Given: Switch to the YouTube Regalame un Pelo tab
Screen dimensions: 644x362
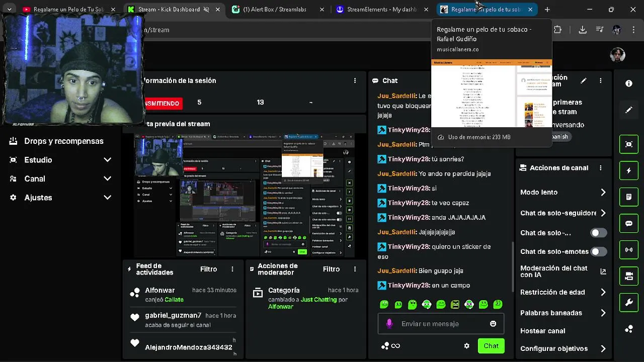Looking at the screenshot, I should pos(69,9).
